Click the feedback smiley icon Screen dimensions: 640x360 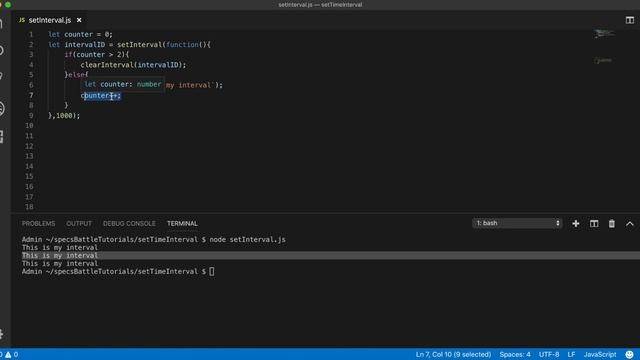point(629,354)
